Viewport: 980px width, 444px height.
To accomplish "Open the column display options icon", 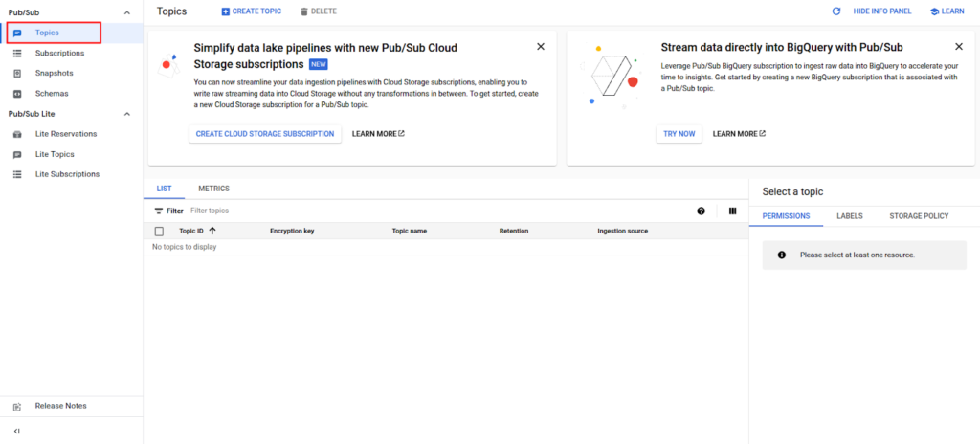I will pos(732,211).
